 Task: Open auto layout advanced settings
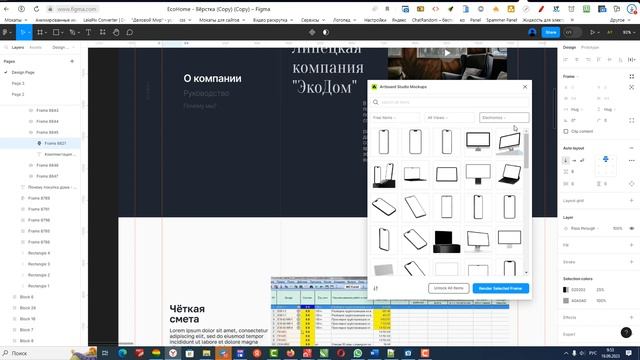[632, 160]
